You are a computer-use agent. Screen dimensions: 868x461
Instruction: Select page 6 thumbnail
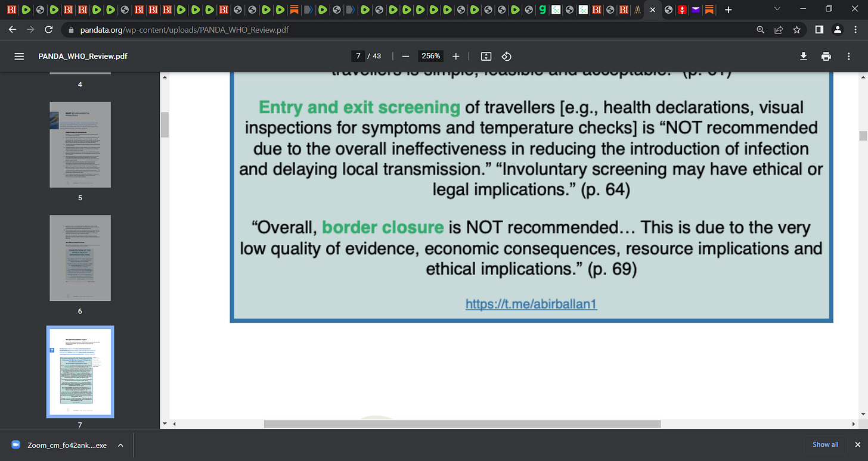(x=80, y=258)
